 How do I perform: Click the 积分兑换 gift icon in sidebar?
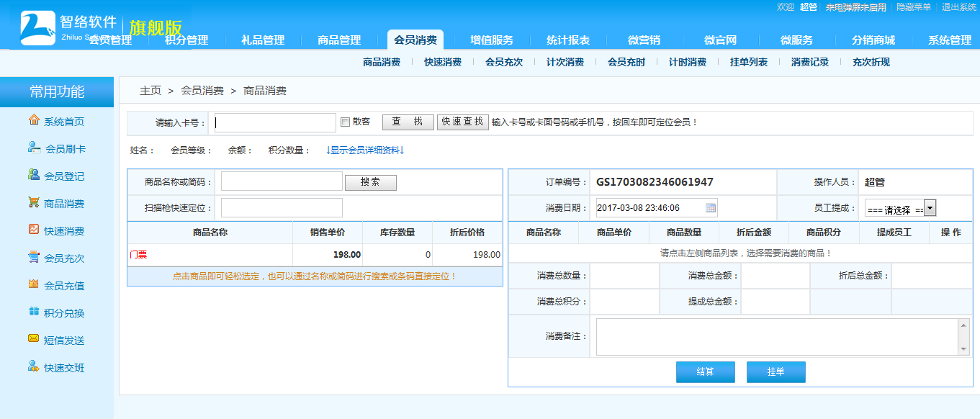pos(34,312)
